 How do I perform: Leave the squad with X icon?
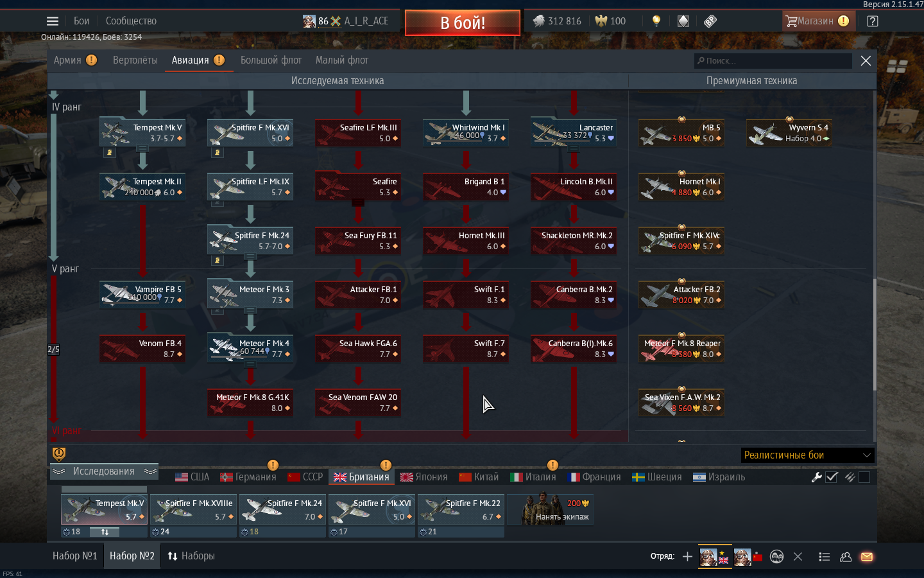click(x=798, y=557)
